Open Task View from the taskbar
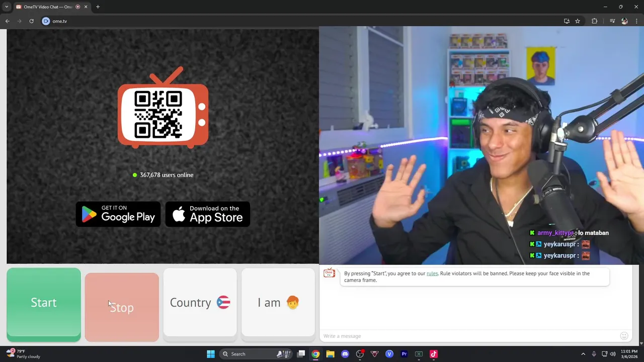644x362 pixels. pos(301,354)
